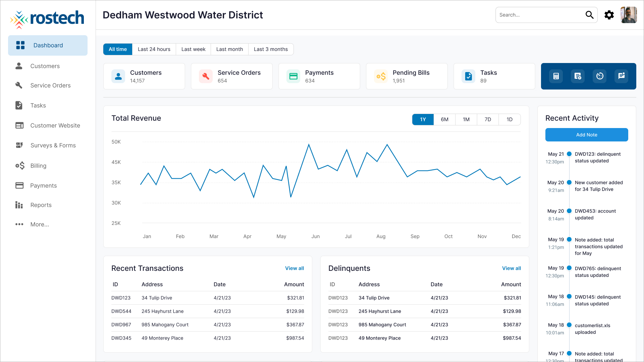
Task: Switch revenue chart to 1M range
Action: click(x=466, y=120)
